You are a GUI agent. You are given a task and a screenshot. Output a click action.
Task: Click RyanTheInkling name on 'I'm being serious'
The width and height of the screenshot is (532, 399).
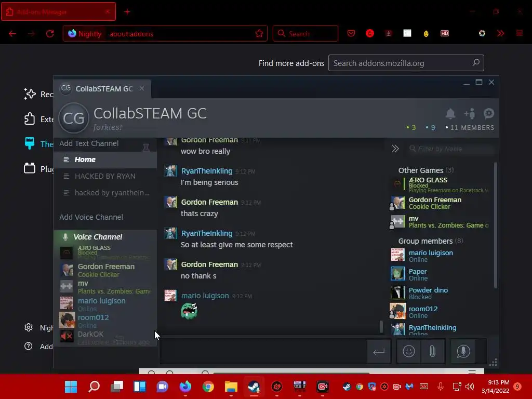[207, 170]
